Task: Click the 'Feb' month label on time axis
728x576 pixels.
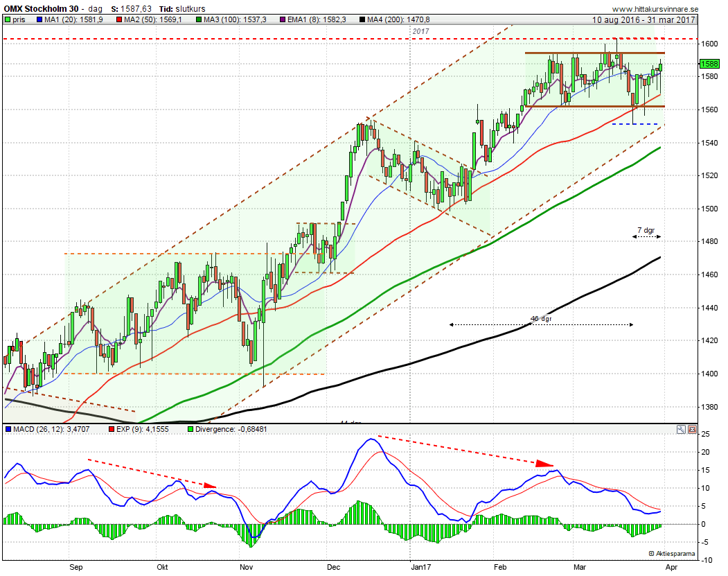Action: click(500, 567)
